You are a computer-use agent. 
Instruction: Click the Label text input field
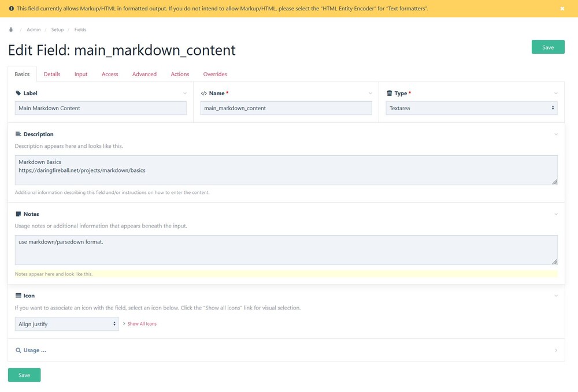point(101,108)
